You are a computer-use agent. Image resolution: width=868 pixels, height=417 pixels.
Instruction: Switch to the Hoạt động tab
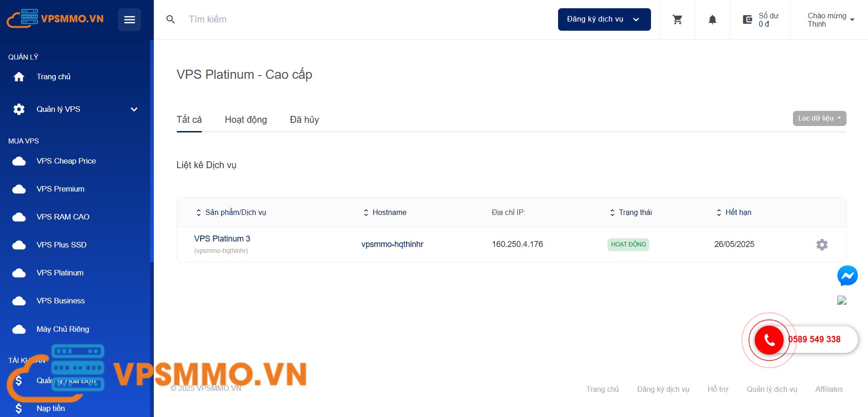tap(246, 120)
